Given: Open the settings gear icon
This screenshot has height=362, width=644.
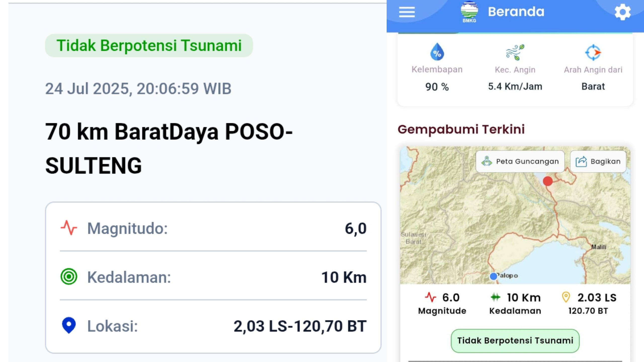Looking at the screenshot, I should [622, 12].
